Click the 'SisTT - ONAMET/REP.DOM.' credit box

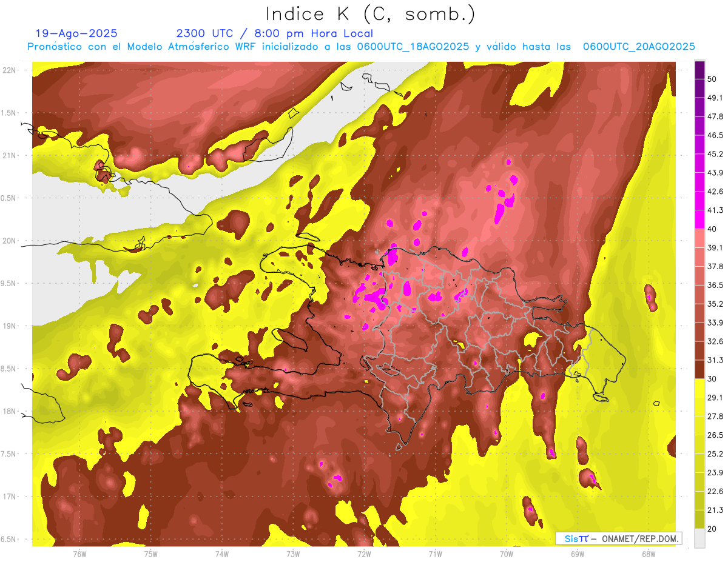tap(618, 538)
